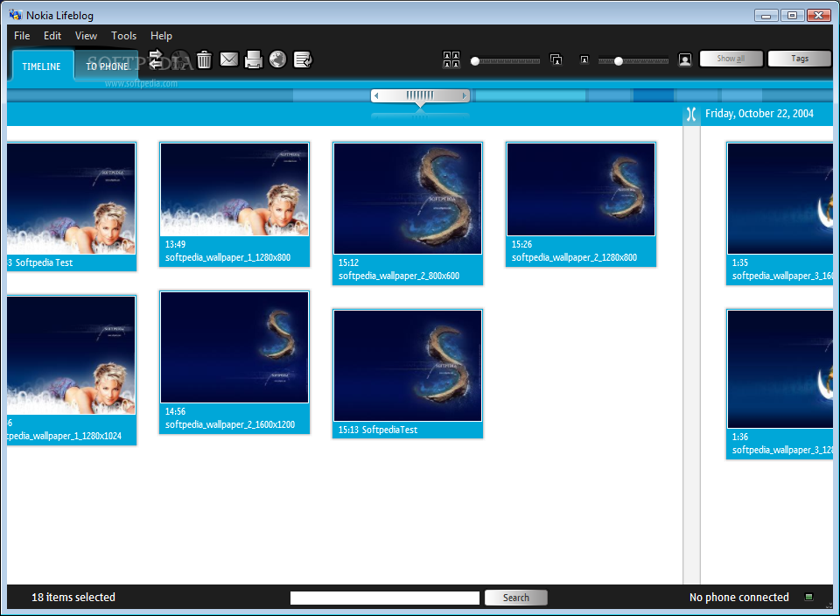Click the large thumbnail size icon
Viewport: 840px width, 616px height.
click(684, 59)
